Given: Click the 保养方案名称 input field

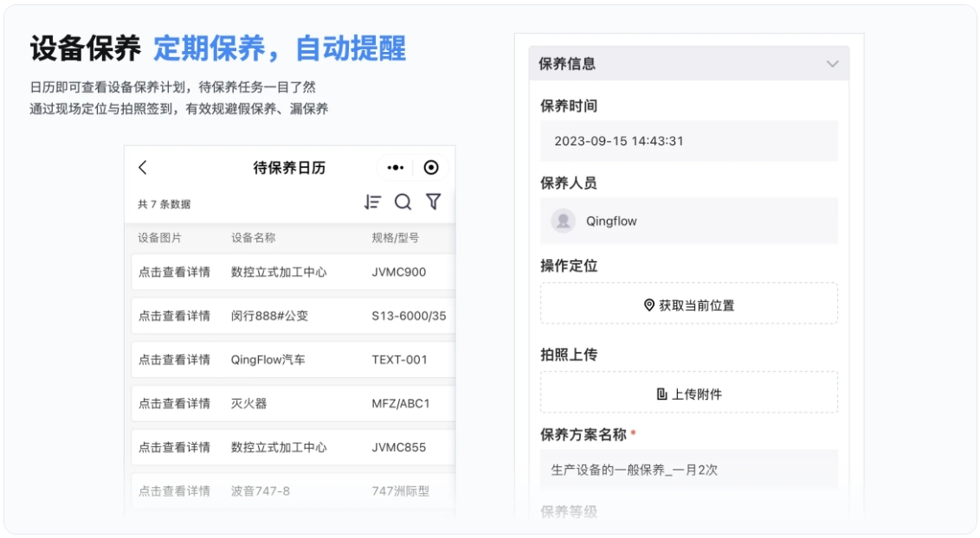Looking at the screenshot, I should 688,469.
